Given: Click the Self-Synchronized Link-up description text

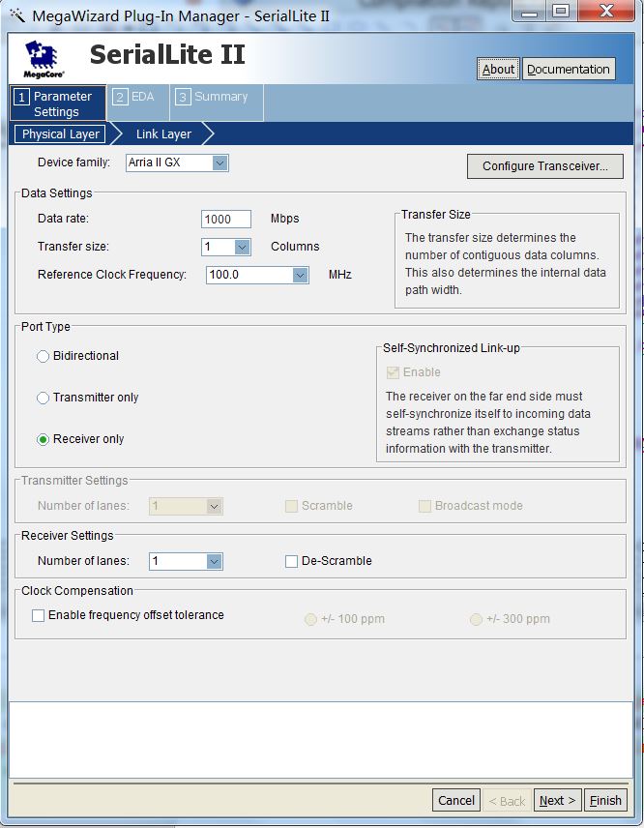Looking at the screenshot, I should (x=488, y=423).
